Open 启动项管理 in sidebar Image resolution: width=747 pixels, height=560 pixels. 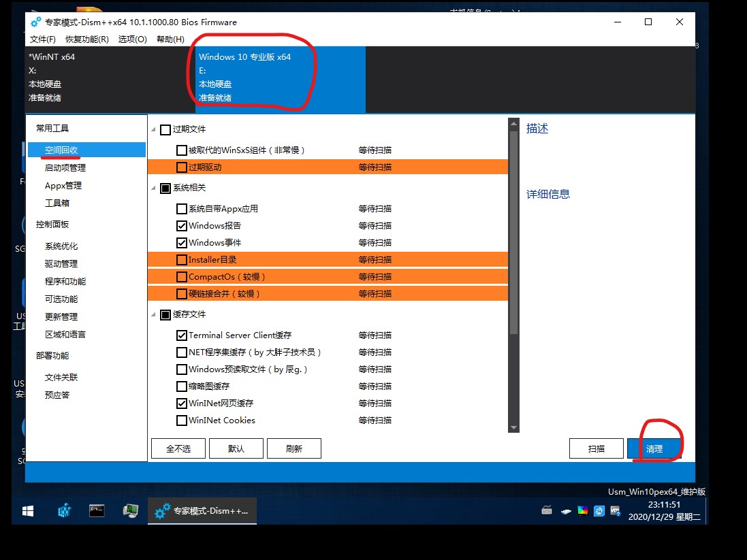(65, 167)
